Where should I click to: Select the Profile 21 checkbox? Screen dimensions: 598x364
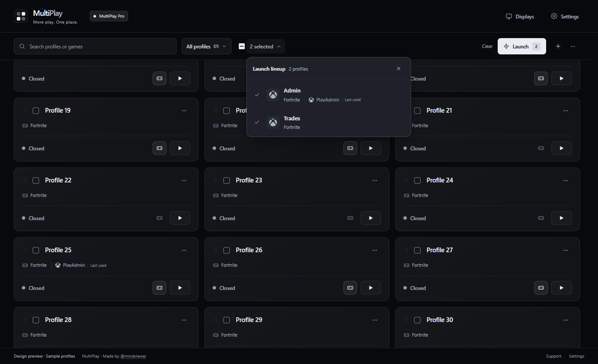[418, 110]
